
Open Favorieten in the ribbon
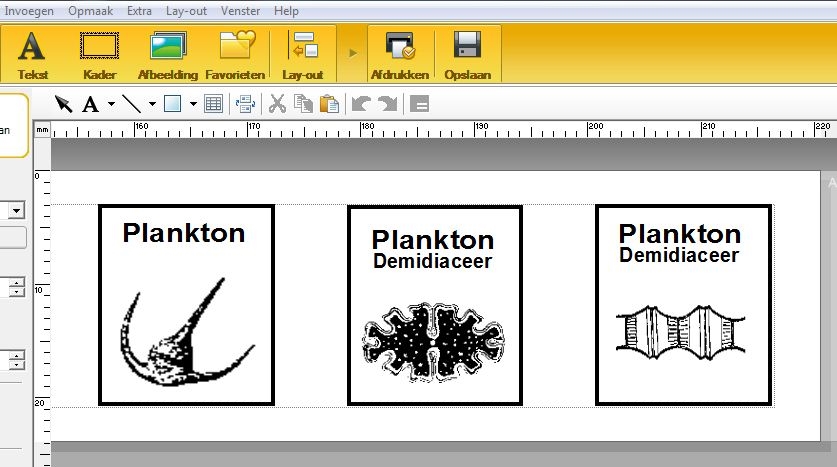click(236, 55)
